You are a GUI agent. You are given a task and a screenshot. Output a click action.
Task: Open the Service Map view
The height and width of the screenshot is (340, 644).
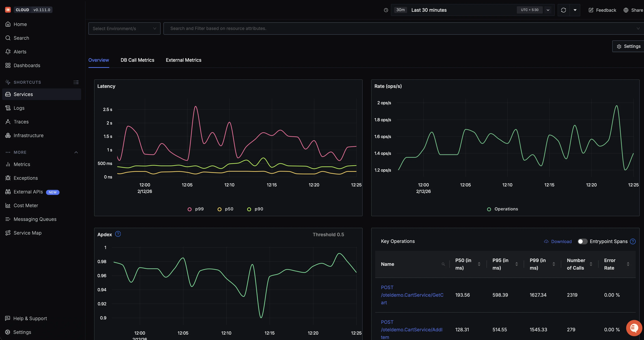(27, 233)
